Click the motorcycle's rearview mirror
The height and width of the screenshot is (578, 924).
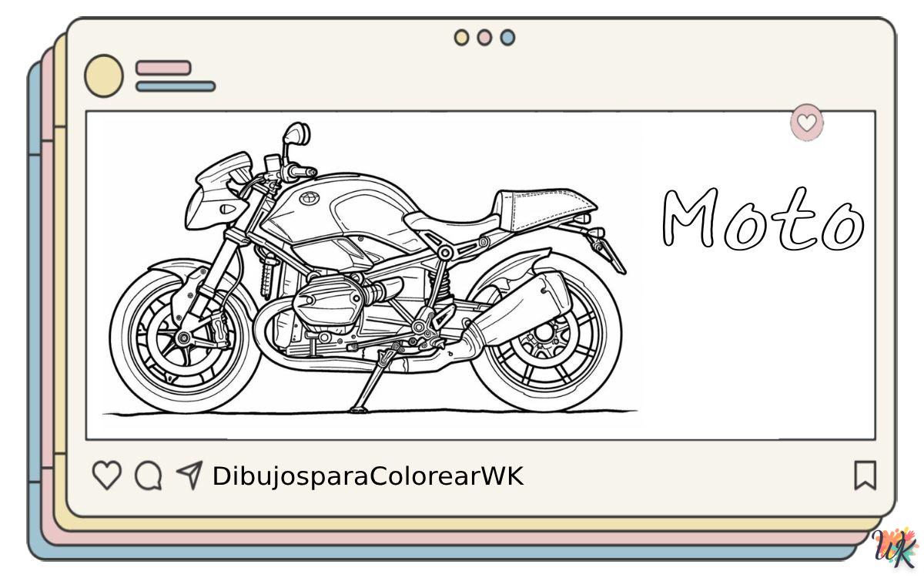pyautogui.click(x=295, y=134)
